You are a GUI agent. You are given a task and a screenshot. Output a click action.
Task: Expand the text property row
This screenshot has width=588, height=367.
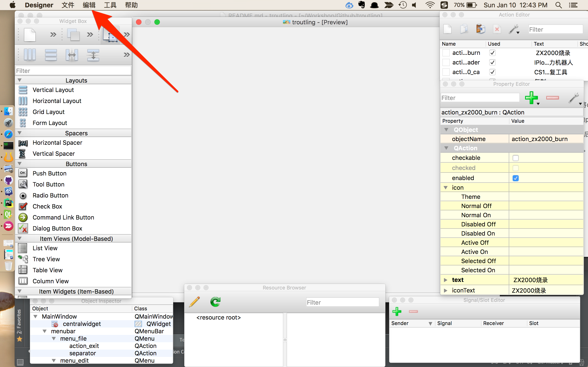tap(445, 280)
